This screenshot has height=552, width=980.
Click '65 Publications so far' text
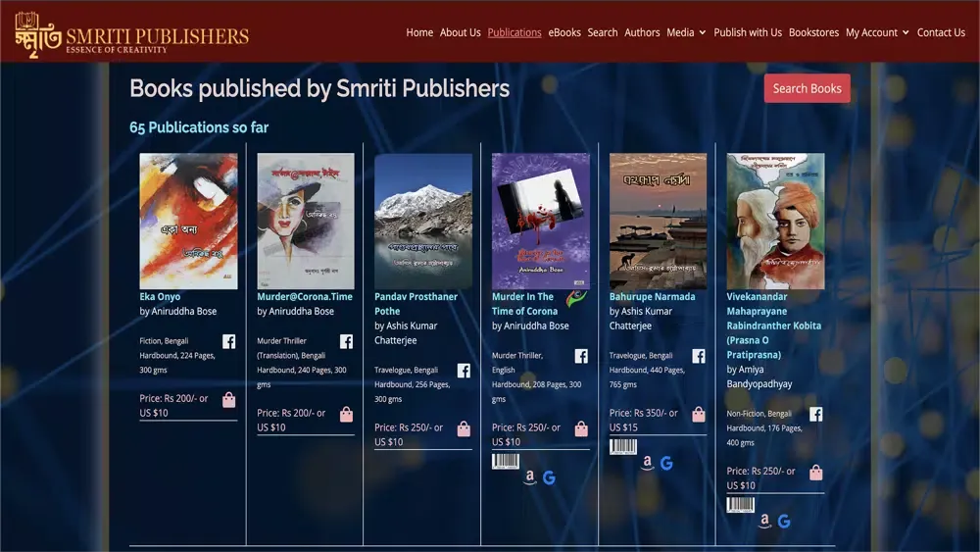click(x=199, y=127)
